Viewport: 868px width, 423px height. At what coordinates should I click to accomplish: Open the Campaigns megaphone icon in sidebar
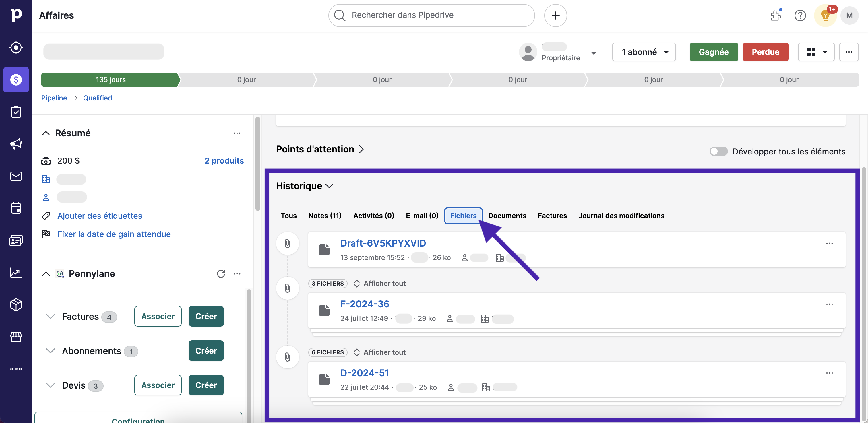16,144
